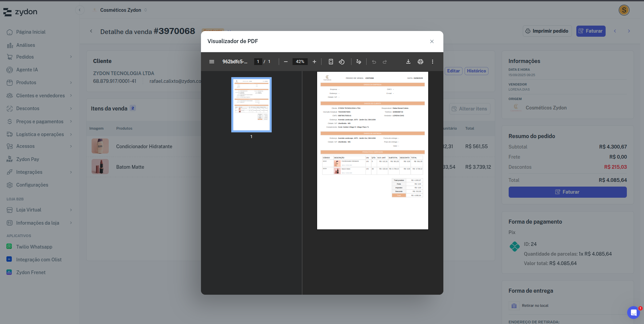644x324 pixels.
Task: Go to next sale with right arrow
Action: (629, 31)
